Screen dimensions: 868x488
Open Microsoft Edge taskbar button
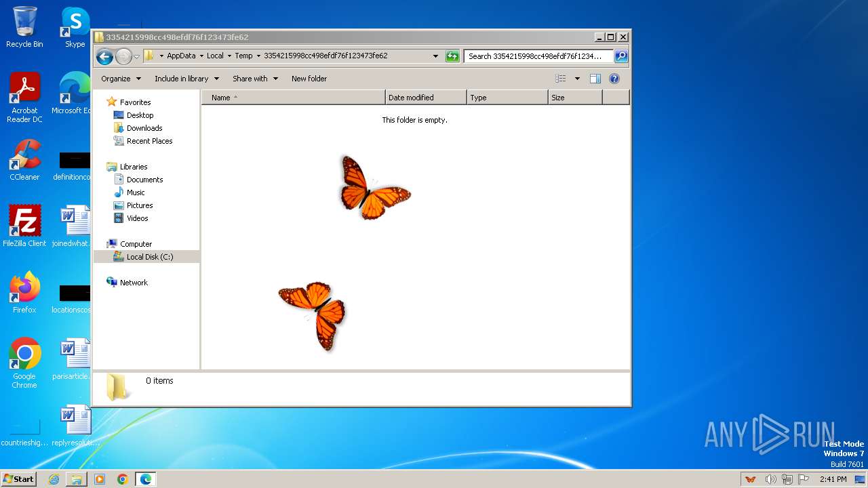pos(146,479)
